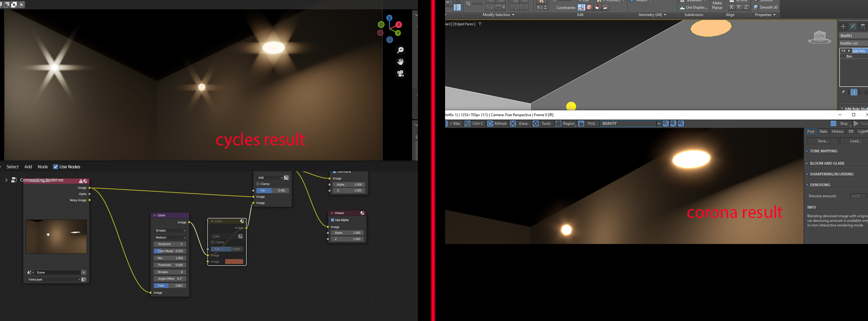
Task: Click the 3ds Max viewport filter funnel icon
Action: click(x=480, y=24)
